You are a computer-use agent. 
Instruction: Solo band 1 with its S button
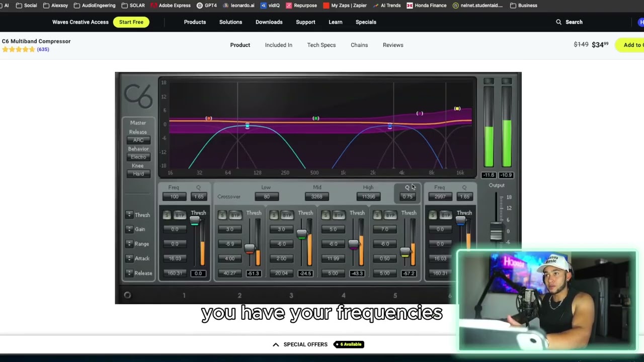[x=167, y=215]
